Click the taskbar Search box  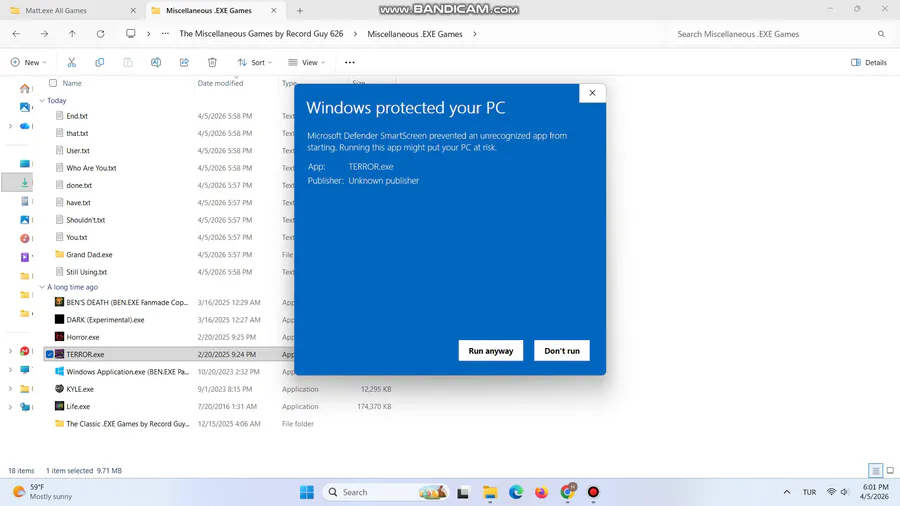(x=385, y=492)
